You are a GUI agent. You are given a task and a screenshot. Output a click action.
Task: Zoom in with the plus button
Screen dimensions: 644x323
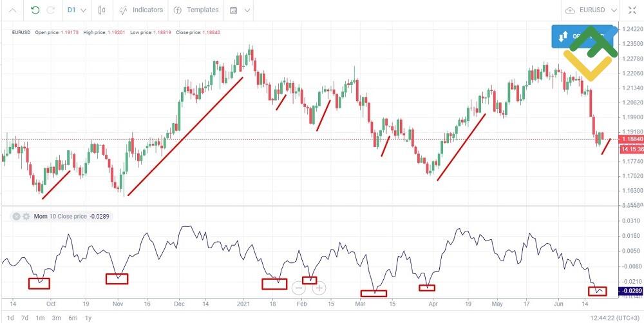[319, 288]
